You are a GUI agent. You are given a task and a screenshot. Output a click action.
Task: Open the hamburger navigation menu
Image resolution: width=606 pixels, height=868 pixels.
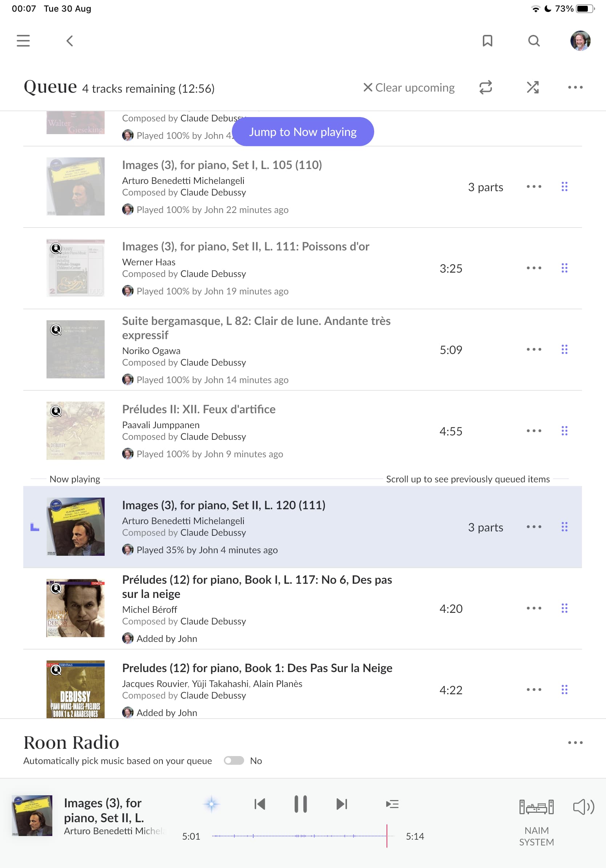tap(23, 40)
